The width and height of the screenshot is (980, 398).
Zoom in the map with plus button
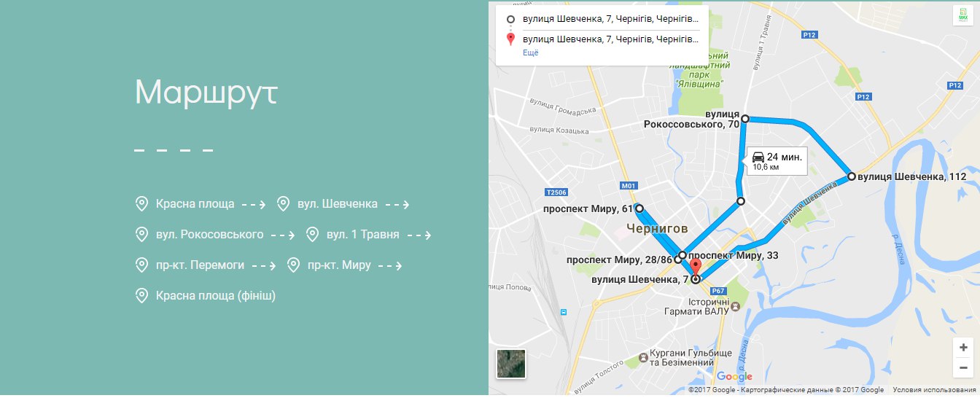(963, 348)
